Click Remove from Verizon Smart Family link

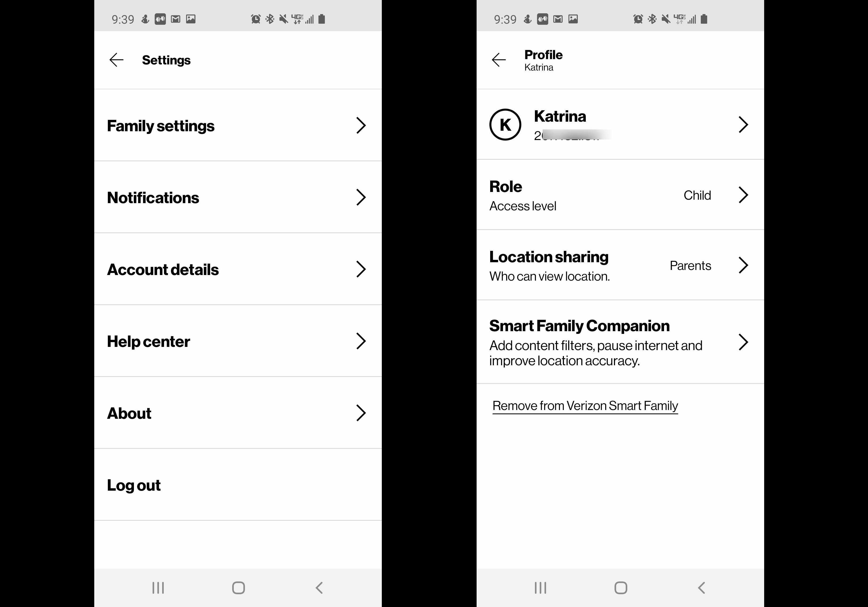(584, 405)
